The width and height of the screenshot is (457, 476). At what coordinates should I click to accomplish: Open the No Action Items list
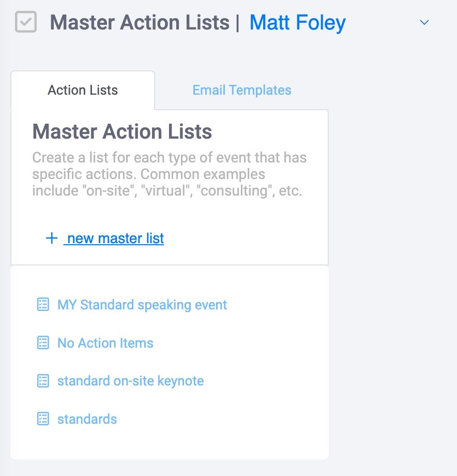[105, 343]
